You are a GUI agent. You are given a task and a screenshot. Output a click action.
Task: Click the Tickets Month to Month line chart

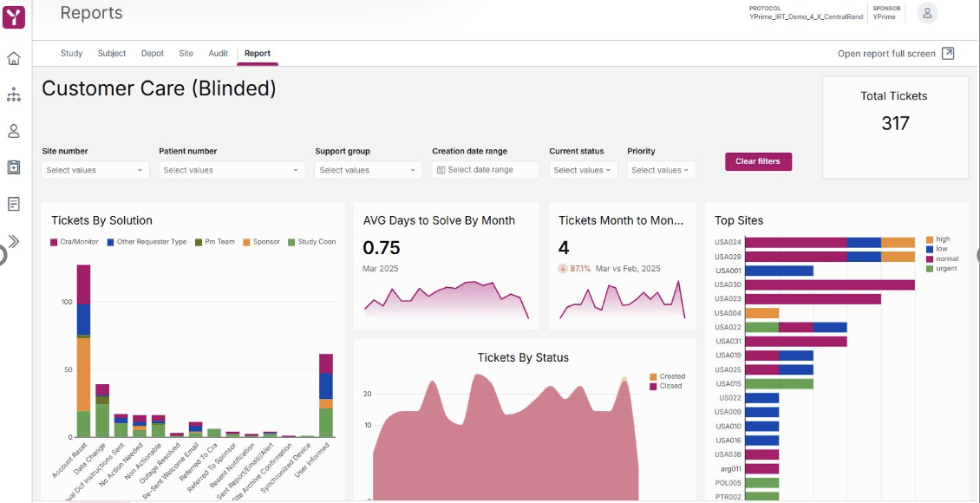pyautogui.click(x=623, y=301)
